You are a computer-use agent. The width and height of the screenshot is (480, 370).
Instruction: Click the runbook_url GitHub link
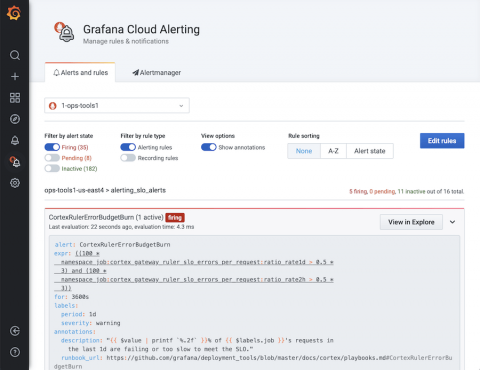tap(253, 362)
